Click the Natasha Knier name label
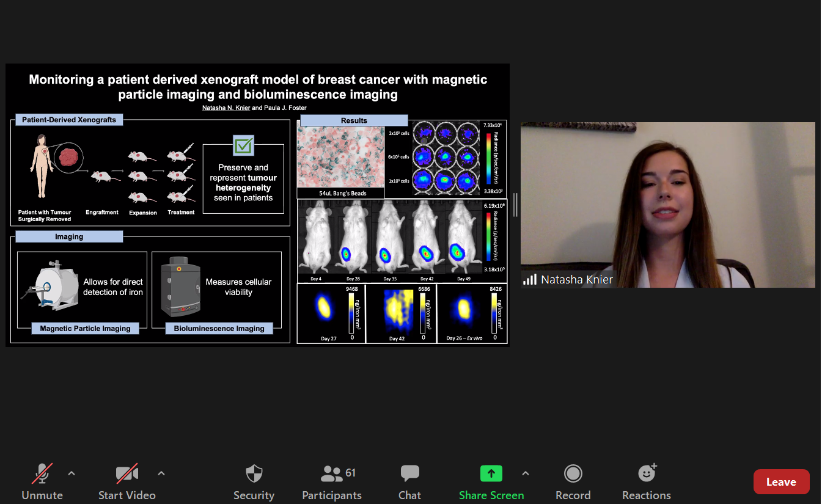The image size is (822, 504). tap(576, 280)
